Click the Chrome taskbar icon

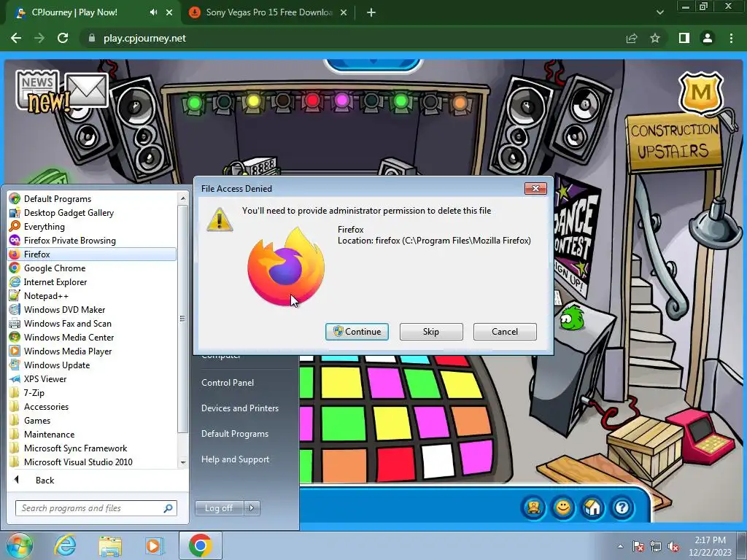tap(200, 545)
